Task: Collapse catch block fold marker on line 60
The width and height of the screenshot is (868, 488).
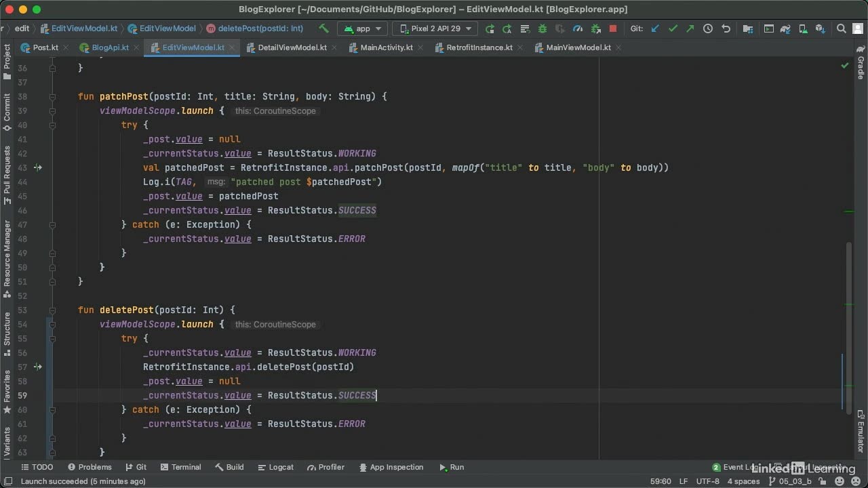Action: pos(52,409)
